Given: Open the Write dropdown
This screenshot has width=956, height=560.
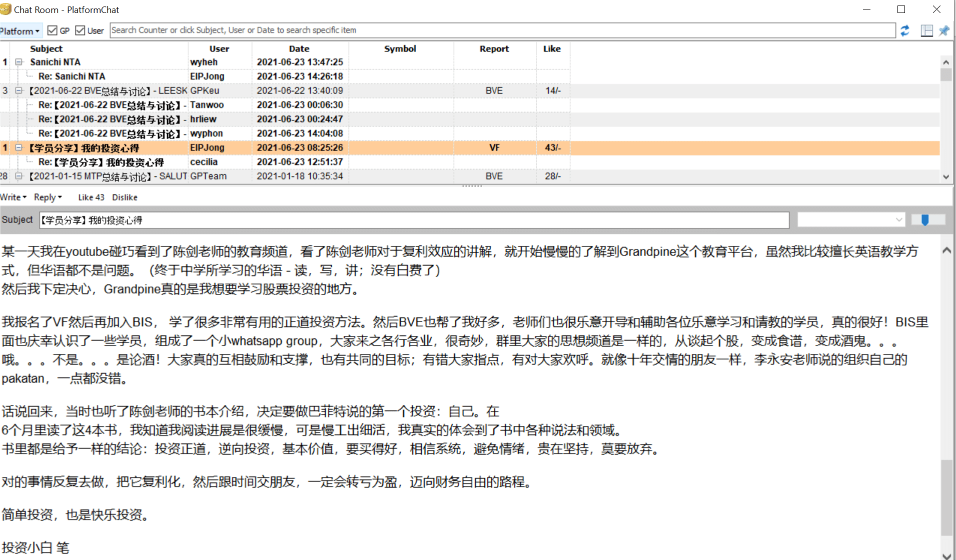Looking at the screenshot, I should pos(14,197).
